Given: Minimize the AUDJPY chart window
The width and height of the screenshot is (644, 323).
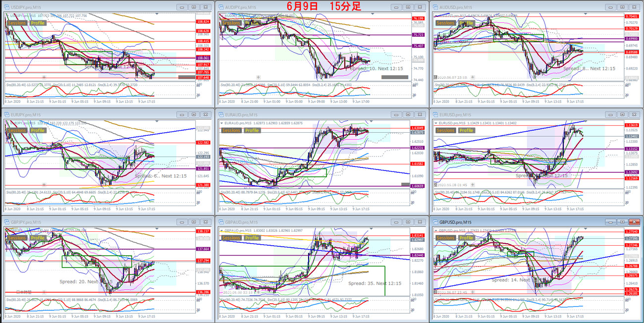Looking at the screenshot, I should coord(396,7).
